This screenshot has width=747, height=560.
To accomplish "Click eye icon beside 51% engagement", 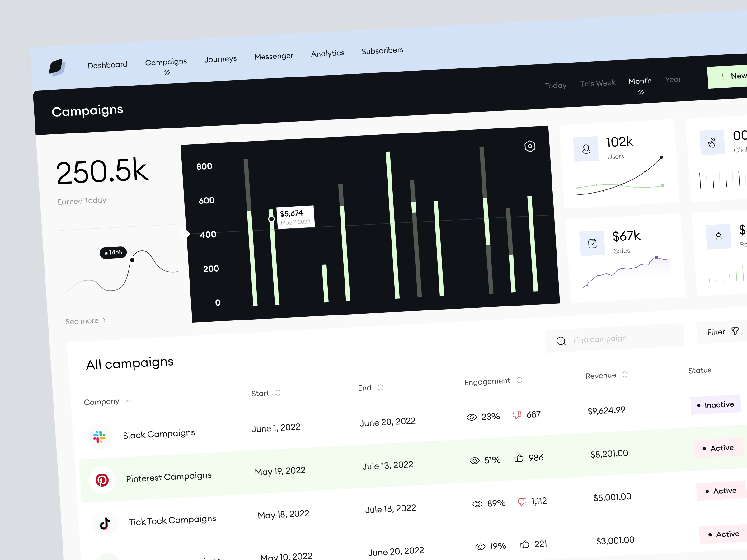I will coord(474,460).
